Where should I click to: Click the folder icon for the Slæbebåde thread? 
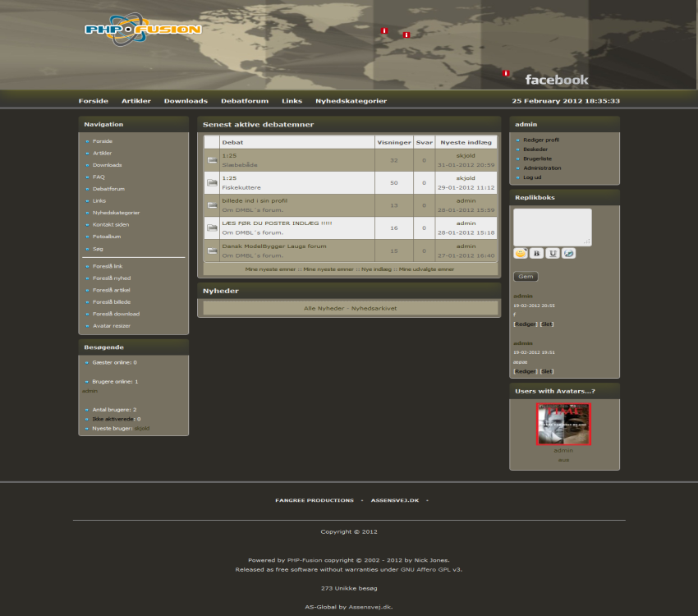click(x=212, y=160)
